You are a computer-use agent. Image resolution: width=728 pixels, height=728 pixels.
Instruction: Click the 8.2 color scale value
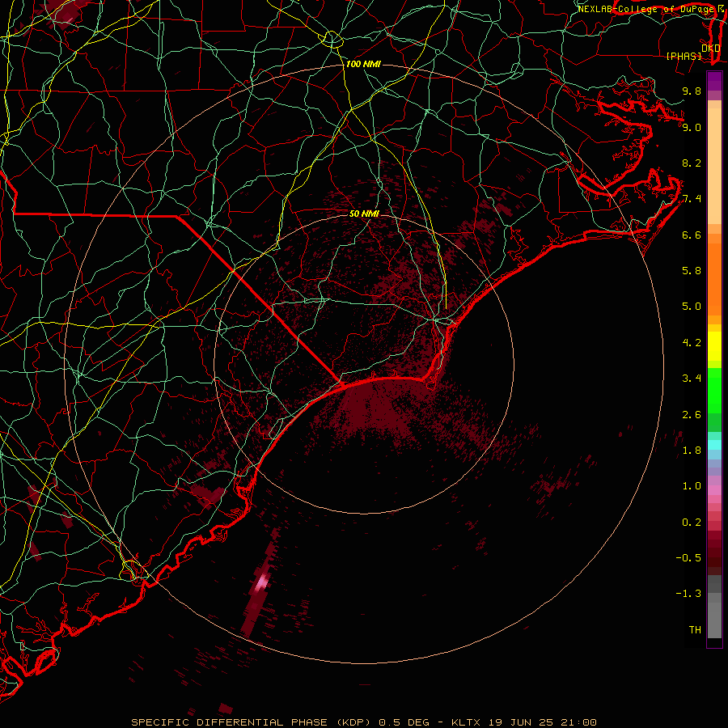point(692,163)
